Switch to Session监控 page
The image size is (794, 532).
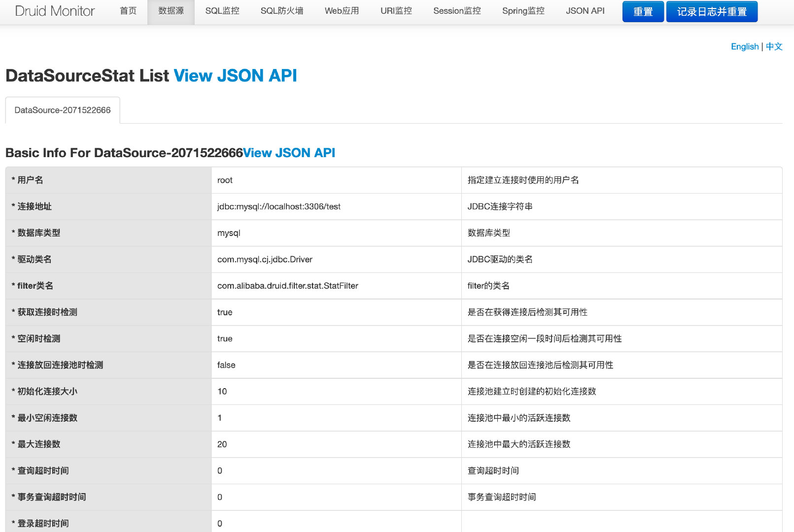click(457, 11)
